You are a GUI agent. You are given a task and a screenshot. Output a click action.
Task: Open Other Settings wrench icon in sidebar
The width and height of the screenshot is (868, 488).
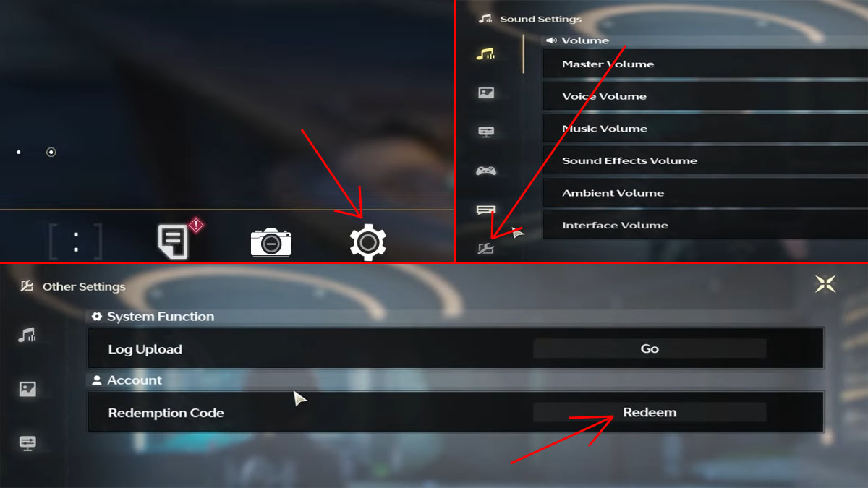[x=485, y=249]
